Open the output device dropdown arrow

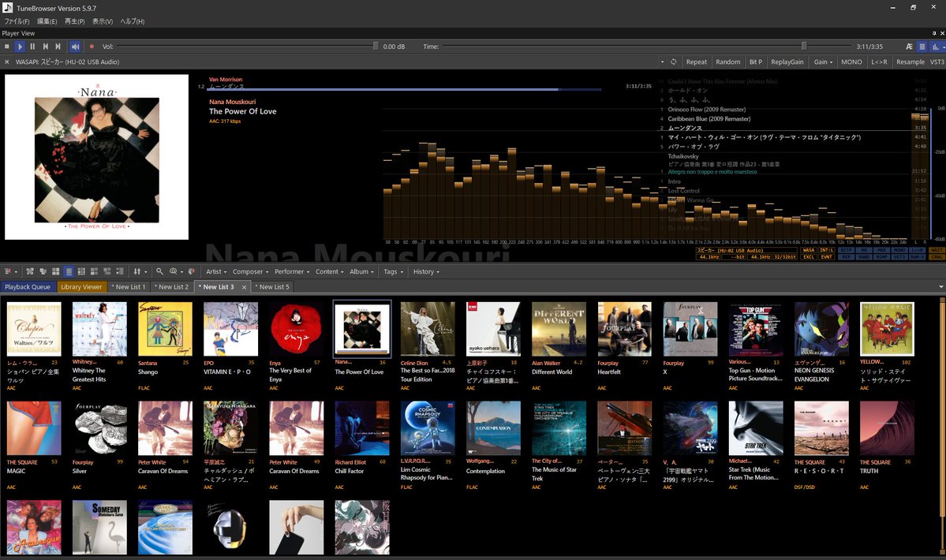662,62
